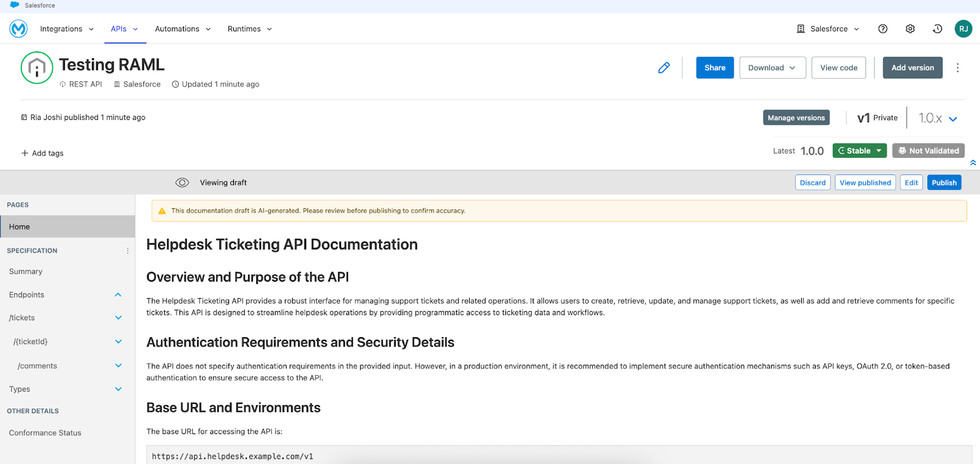Open the three-dot more options menu
The height and width of the screenshot is (464, 980).
click(958, 67)
